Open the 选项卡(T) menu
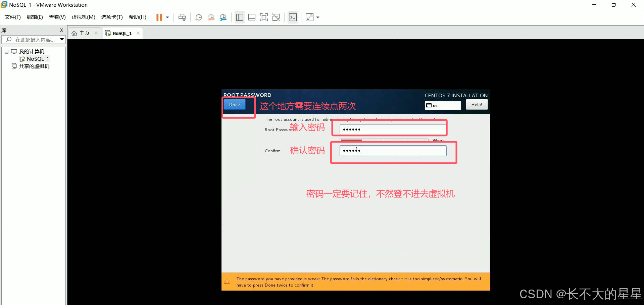The image size is (644, 305). [x=112, y=17]
